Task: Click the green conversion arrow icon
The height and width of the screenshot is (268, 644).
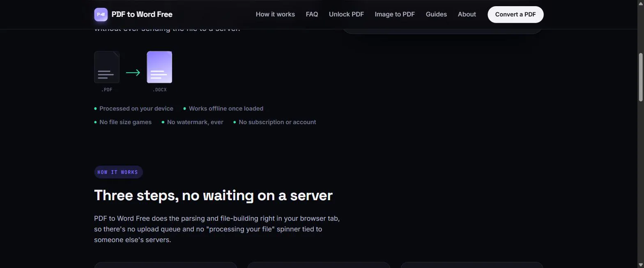Action: pos(133,73)
